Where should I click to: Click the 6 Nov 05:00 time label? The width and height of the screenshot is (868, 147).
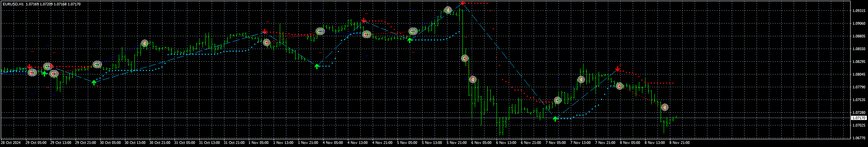[481, 143]
